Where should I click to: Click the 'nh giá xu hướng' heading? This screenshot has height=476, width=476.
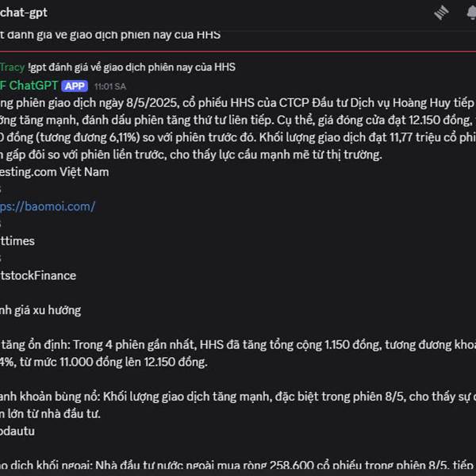click(40, 310)
